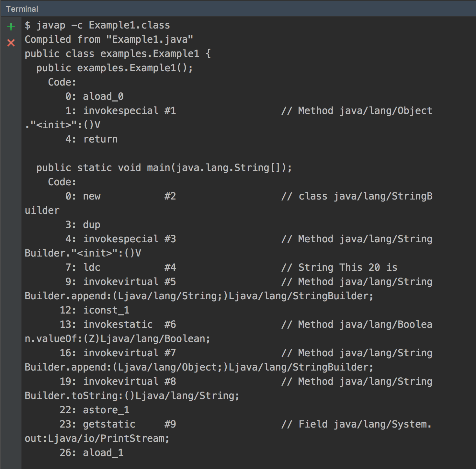Click the '3: dup' instruction line
Viewport: 476px width, 469px height.
pyautogui.click(x=83, y=225)
